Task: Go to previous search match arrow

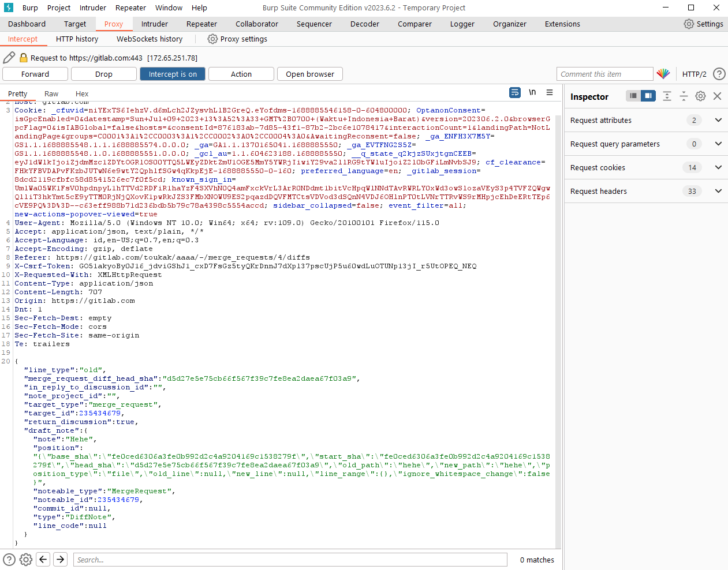Action: coord(43,559)
